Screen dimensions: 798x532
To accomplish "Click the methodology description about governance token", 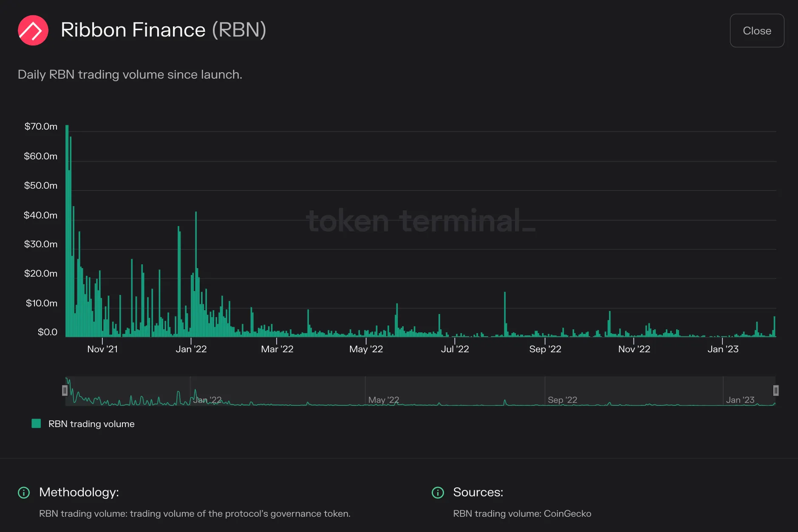I will [x=195, y=514].
